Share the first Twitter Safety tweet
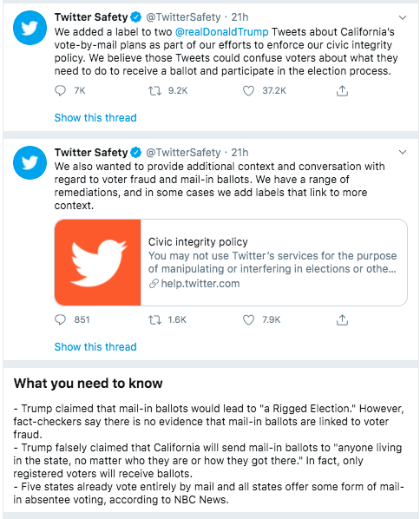This screenshot has width=420, height=519. pos(342,90)
